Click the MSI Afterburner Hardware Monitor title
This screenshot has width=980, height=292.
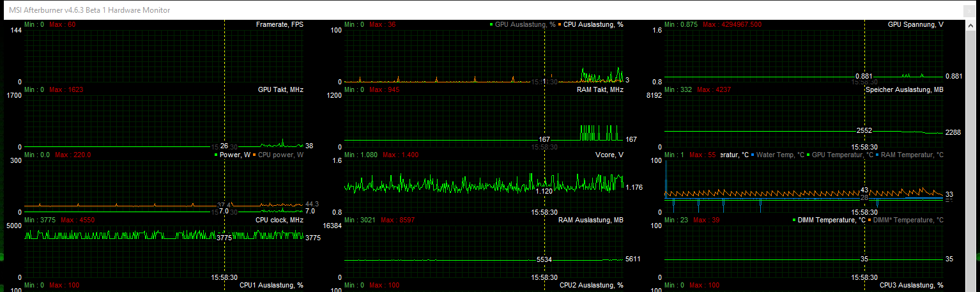(x=89, y=10)
